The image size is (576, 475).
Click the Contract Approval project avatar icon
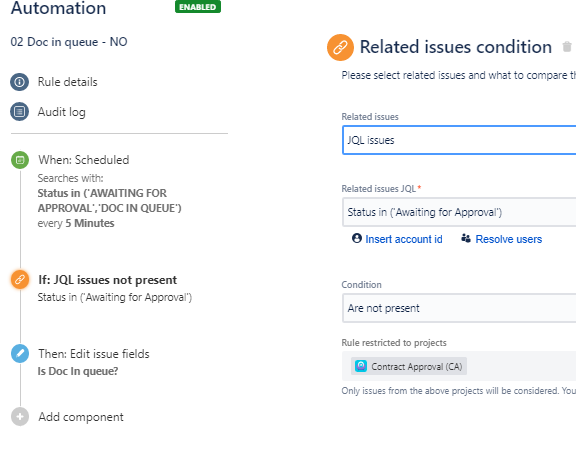[361, 366]
